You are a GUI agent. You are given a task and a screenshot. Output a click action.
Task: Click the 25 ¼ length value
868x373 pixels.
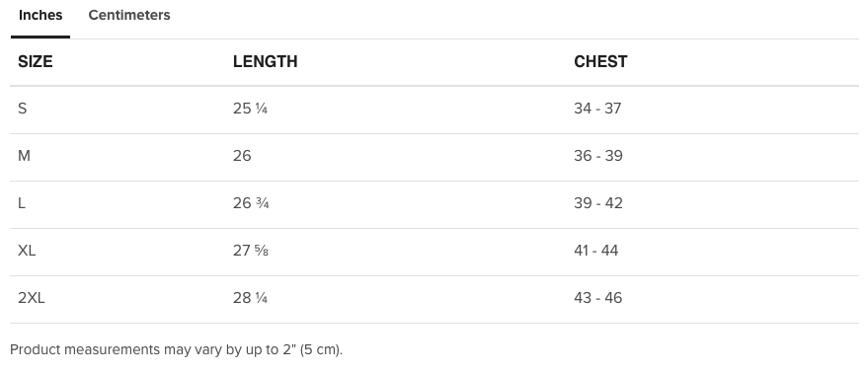point(250,109)
